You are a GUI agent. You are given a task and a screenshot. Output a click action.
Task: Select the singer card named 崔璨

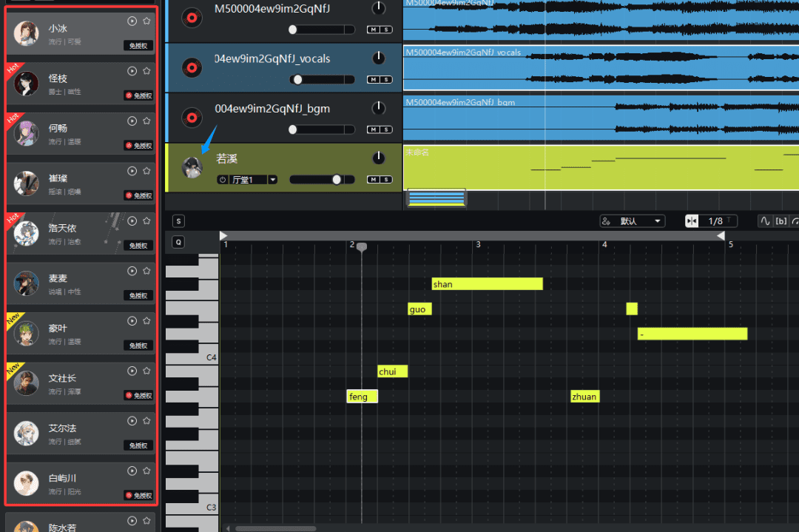click(x=81, y=183)
